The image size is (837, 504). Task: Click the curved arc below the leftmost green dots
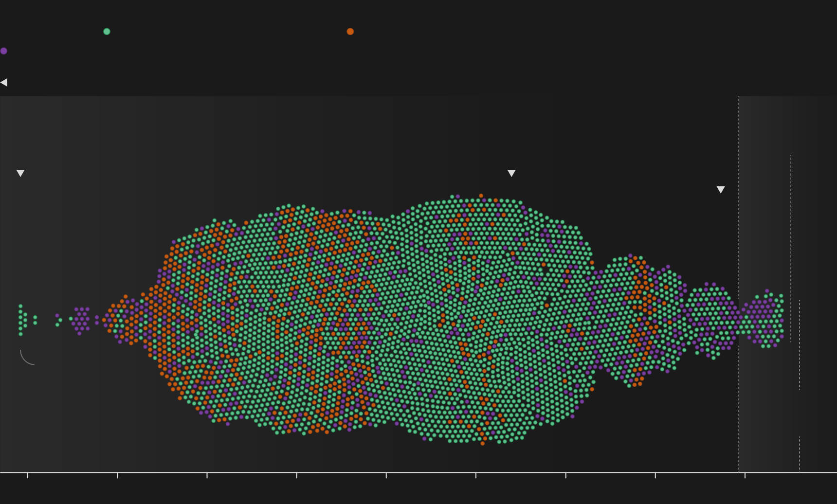pyautogui.click(x=25, y=359)
